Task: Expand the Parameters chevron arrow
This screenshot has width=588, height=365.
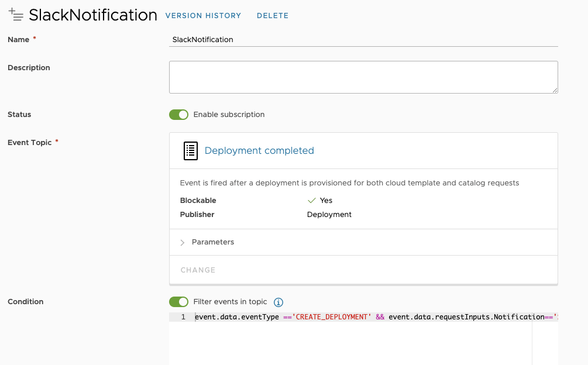Action: 183,242
